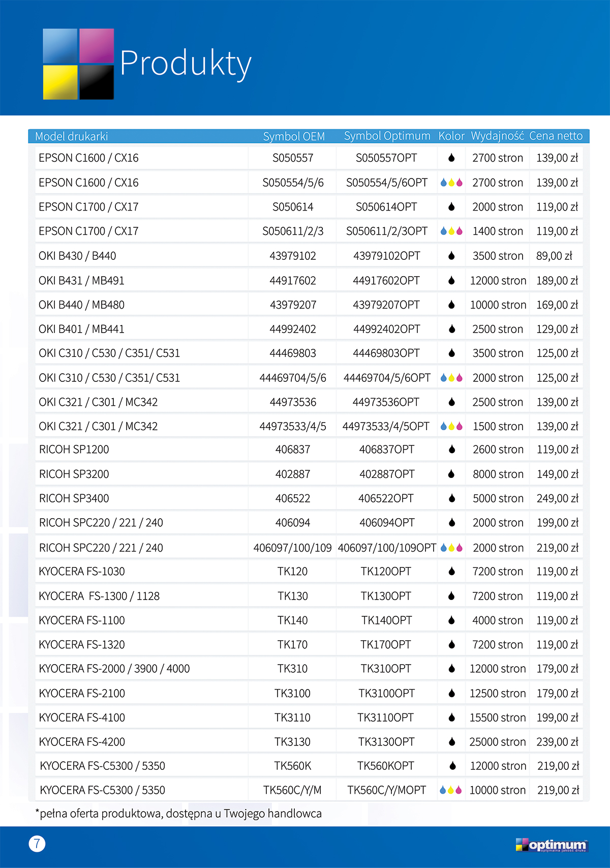Click the black drop icon in the TK560K row
Viewport: 610px width, 868px height.
pyautogui.click(x=452, y=766)
